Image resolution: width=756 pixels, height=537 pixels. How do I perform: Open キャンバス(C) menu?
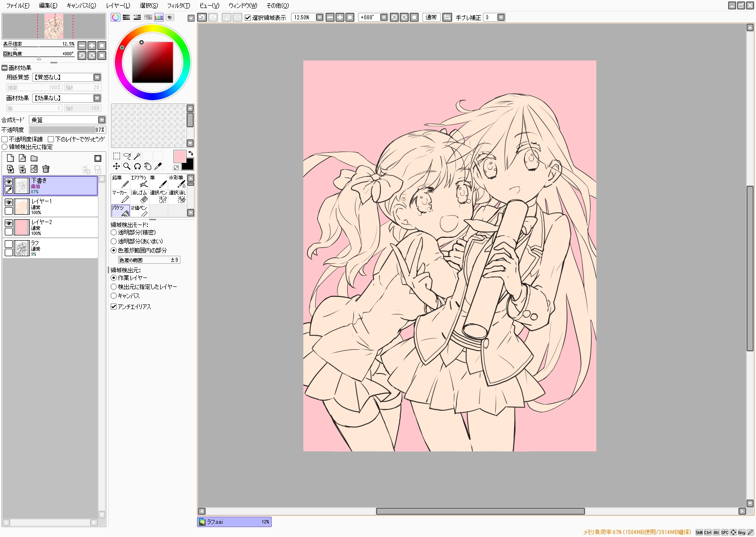click(x=81, y=5)
